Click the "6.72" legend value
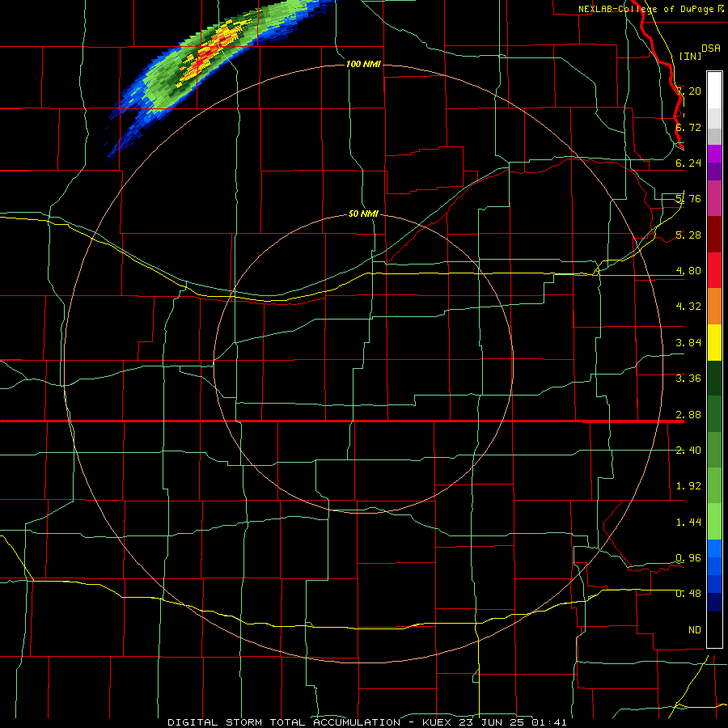This screenshot has width=728, height=728. tap(688, 127)
